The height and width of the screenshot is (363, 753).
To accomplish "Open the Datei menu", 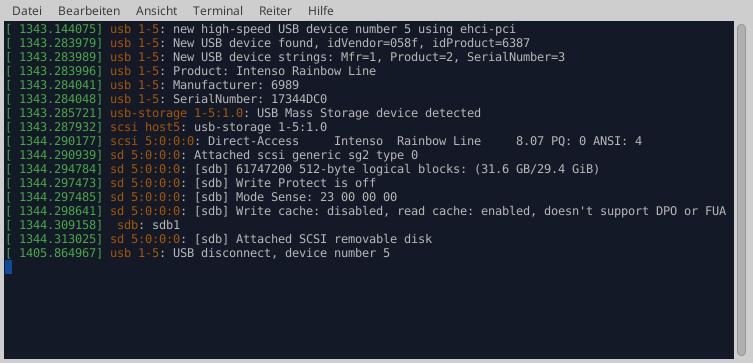I will tap(27, 11).
